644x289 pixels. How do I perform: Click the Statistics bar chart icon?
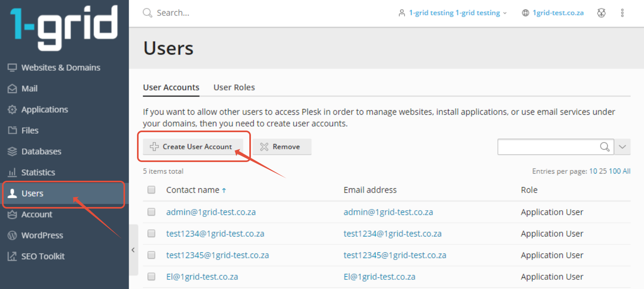coord(12,172)
